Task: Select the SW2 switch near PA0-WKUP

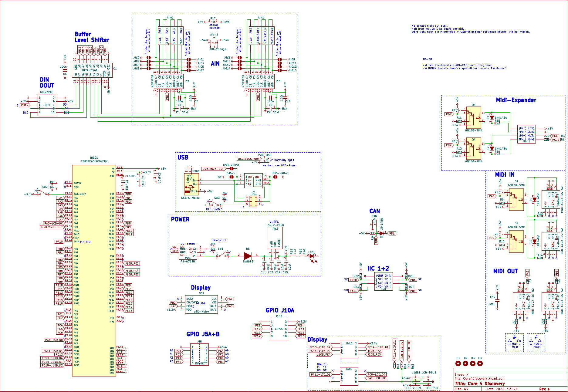Action: coord(43,192)
